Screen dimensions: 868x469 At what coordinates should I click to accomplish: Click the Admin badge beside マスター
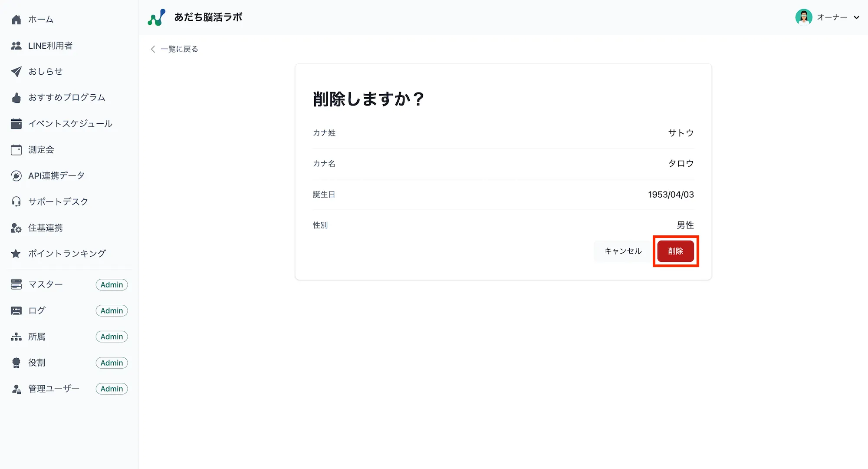click(112, 284)
